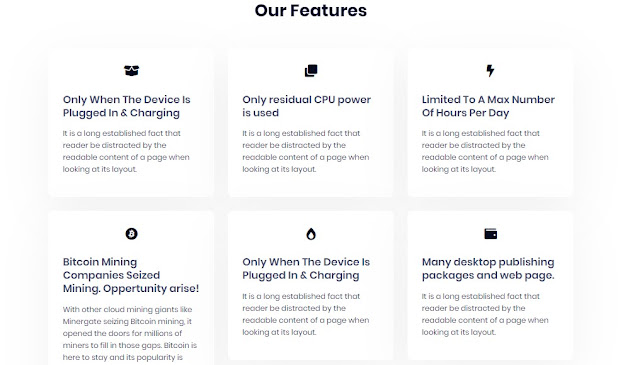Open 'Only residual CPU power is used' title
640x365 pixels.
(307, 106)
